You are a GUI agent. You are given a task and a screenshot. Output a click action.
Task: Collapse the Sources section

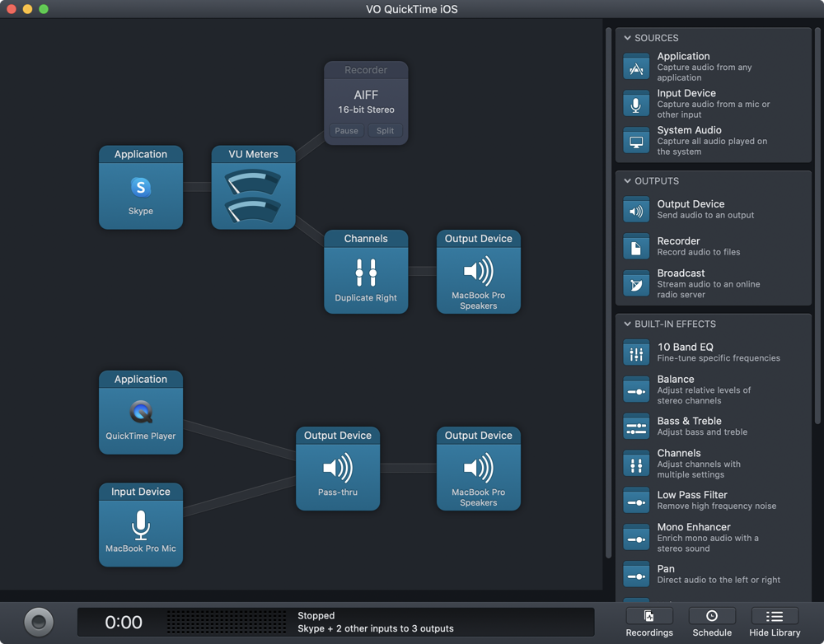click(x=628, y=38)
